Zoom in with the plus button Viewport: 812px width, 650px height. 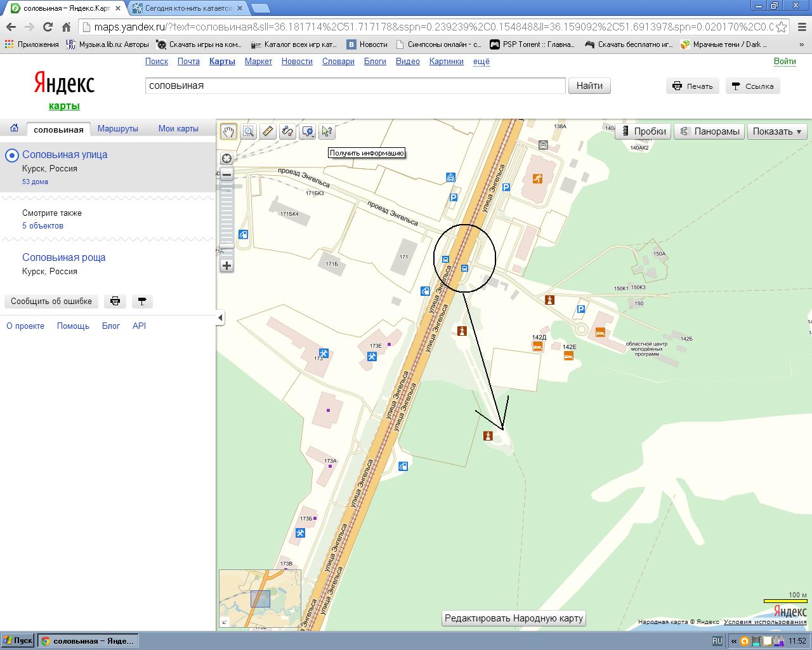pyautogui.click(x=226, y=266)
